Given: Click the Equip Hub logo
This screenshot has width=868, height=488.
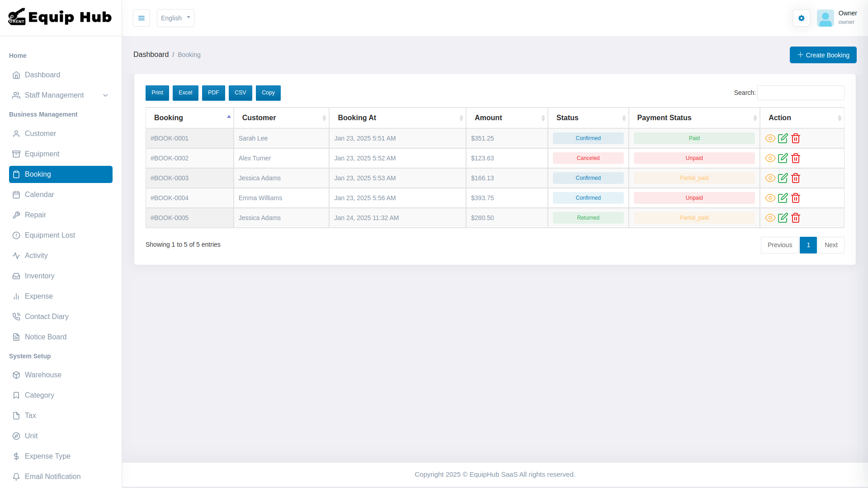Looking at the screenshot, I should click(x=60, y=17).
